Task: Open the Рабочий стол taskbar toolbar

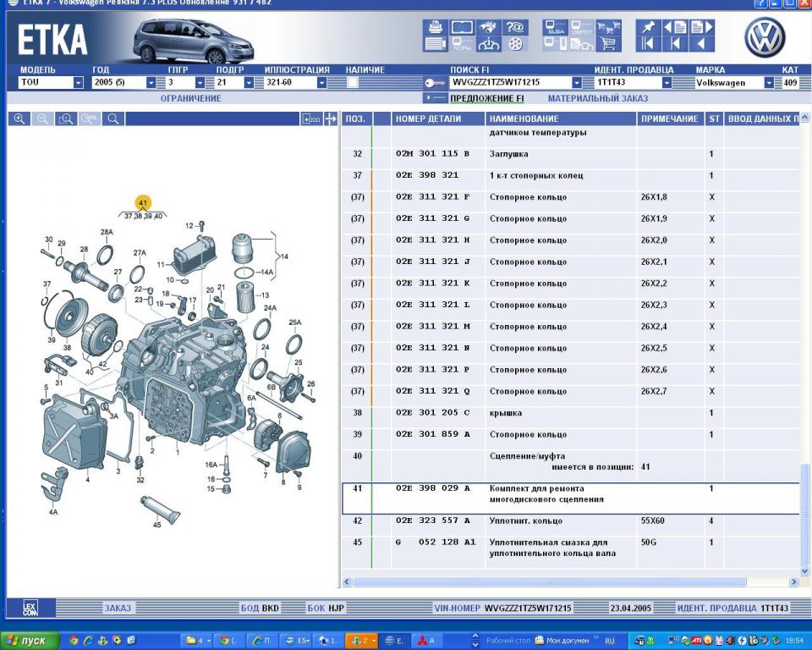Action: (508, 641)
